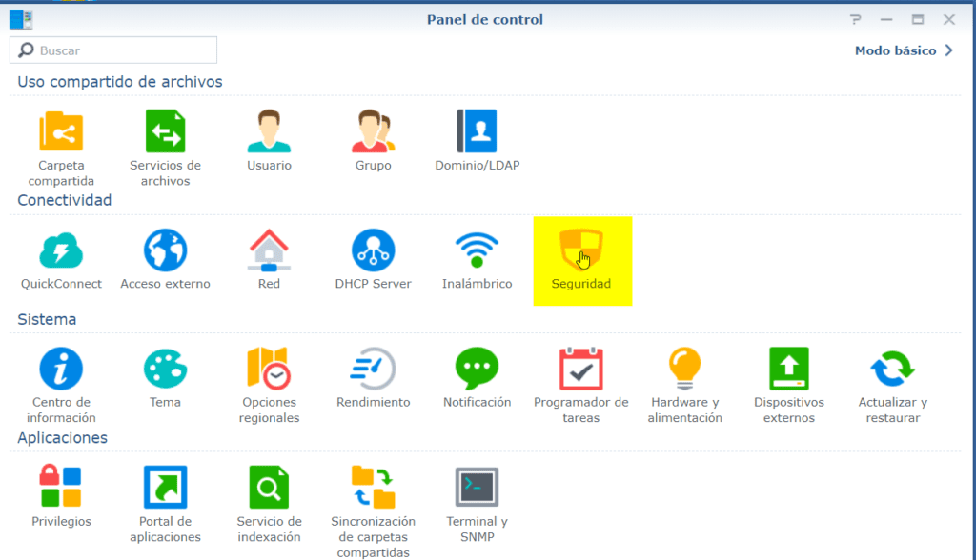Click the help question mark

(855, 18)
